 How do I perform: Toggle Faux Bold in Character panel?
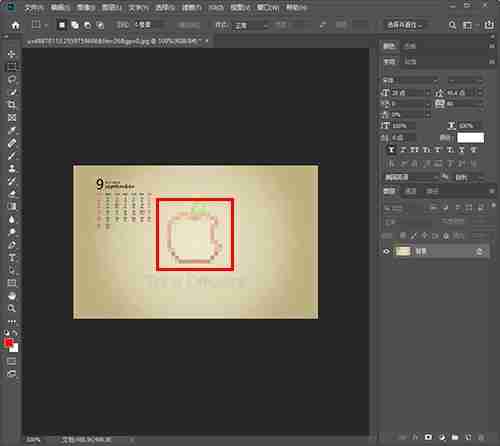[391, 150]
